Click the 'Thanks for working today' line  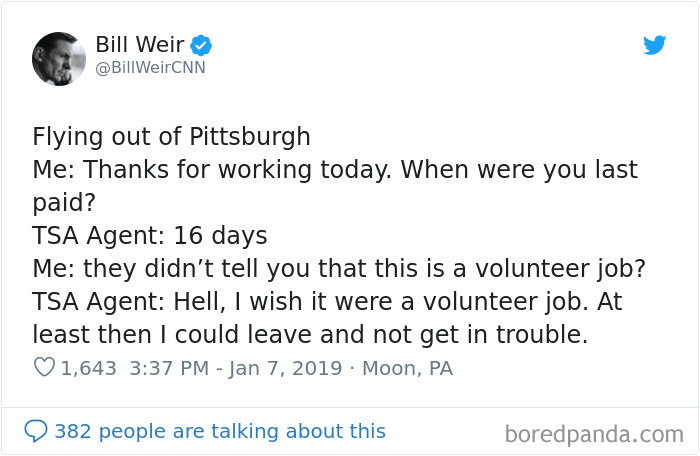click(x=335, y=170)
